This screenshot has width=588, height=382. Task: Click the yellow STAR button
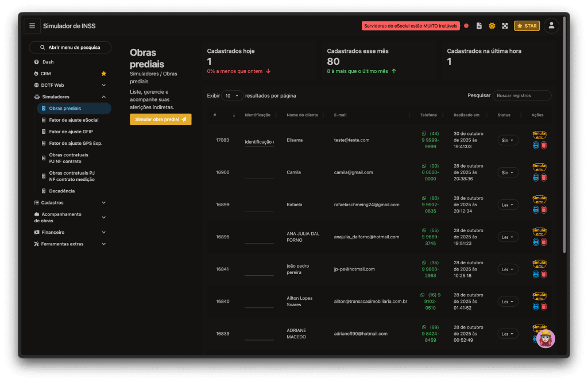pyautogui.click(x=527, y=26)
